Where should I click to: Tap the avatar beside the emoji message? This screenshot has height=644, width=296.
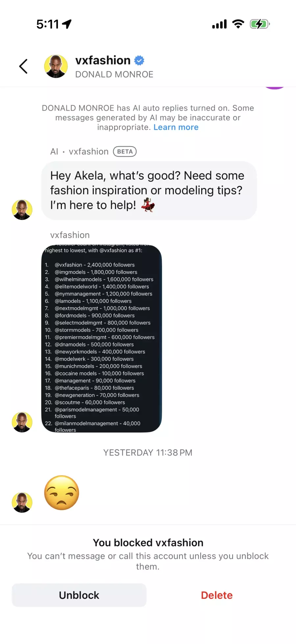click(x=22, y=502)
